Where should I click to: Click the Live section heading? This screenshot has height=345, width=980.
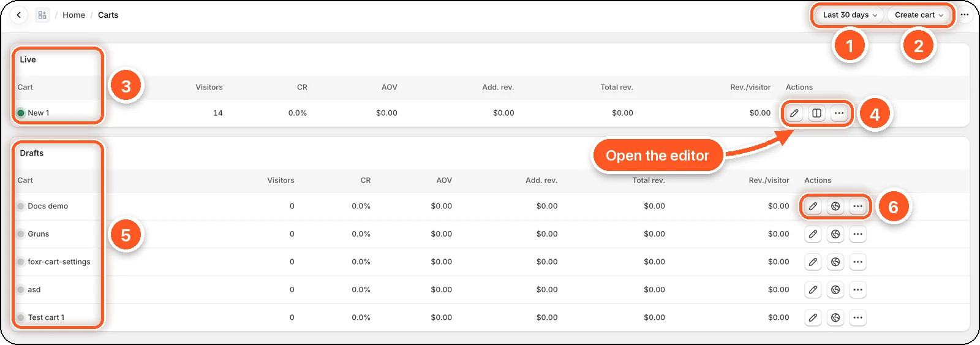click(x=28, y=59)
